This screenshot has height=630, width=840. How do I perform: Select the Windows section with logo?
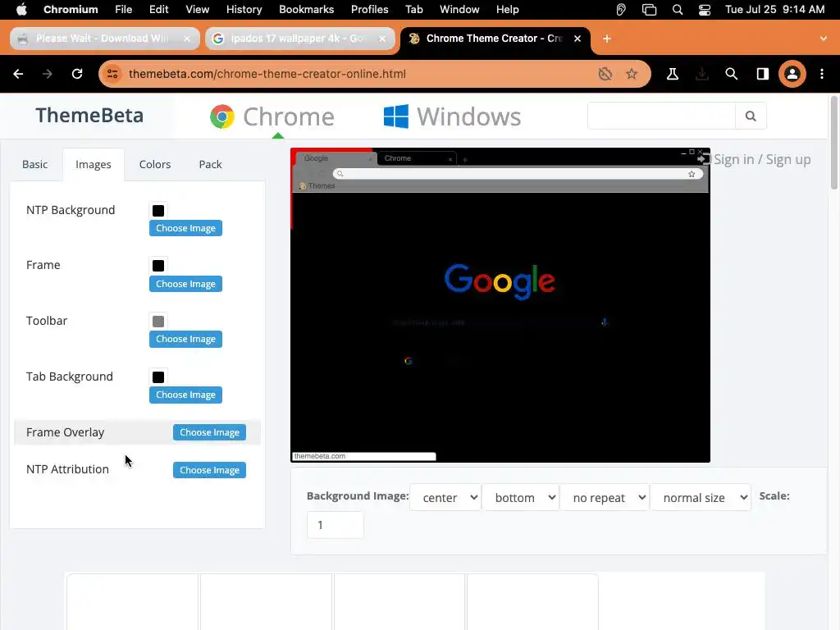pos(452,116)
